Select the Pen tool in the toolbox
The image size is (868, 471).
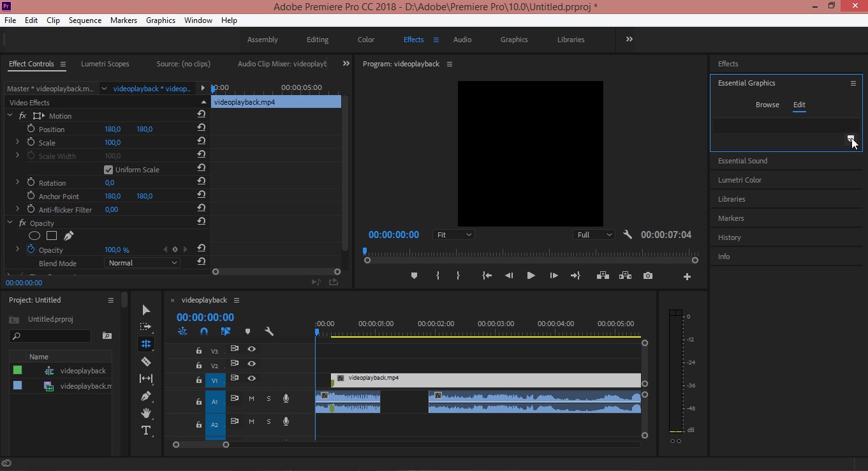(x=146, y=396)
